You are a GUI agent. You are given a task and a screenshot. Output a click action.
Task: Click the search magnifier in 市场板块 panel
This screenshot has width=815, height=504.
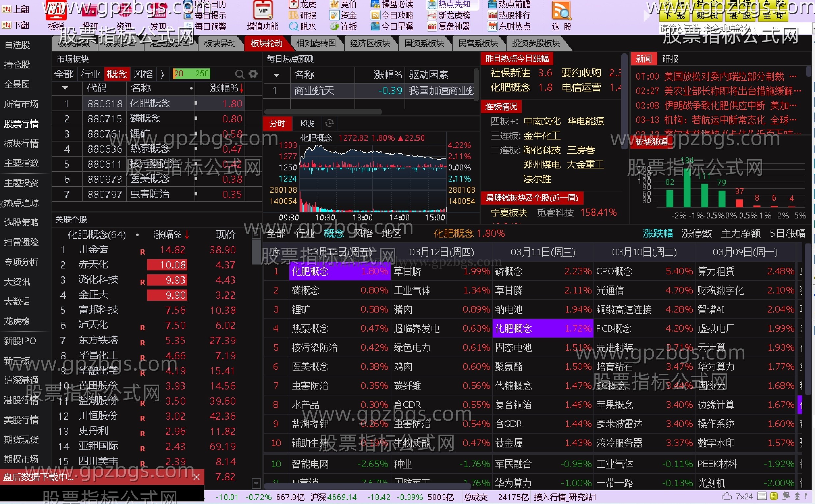coord(239,74)
